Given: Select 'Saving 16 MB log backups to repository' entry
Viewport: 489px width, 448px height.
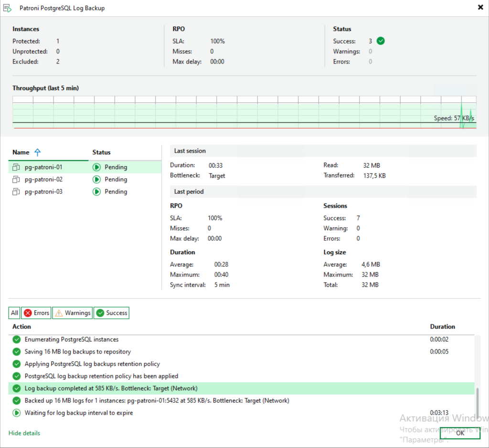Looking at the screenshot, I should click(241, 352).
